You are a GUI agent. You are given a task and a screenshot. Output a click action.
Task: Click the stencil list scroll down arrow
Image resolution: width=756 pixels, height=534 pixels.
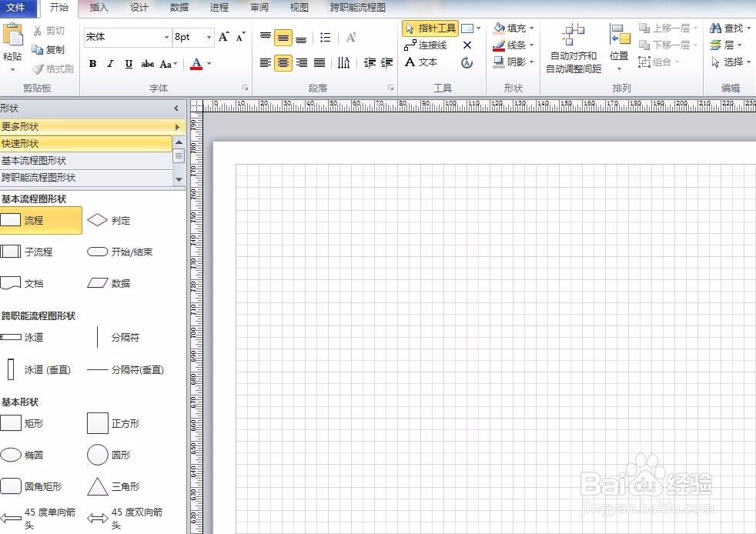point(179,179)
